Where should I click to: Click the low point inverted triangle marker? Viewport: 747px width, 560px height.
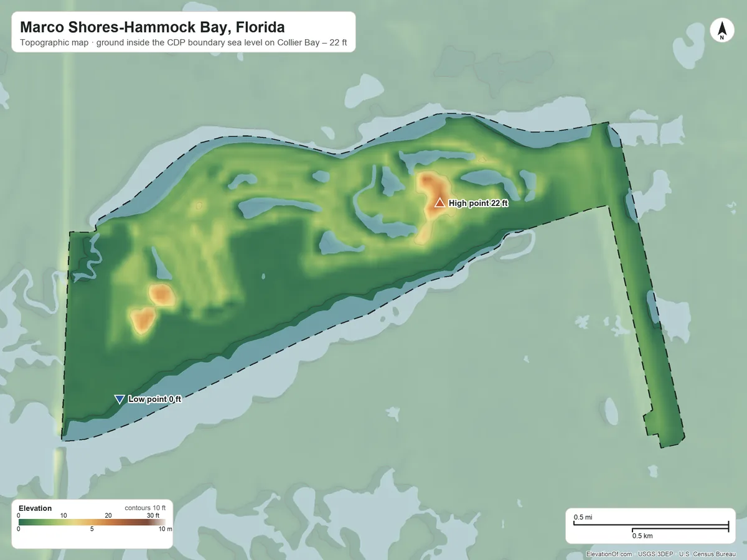coord(120,399)
